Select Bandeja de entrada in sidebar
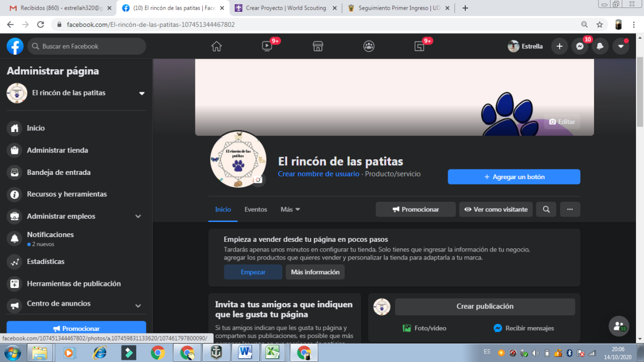The image size is (644, 362). pyautogui.click(x=58, y=172)
